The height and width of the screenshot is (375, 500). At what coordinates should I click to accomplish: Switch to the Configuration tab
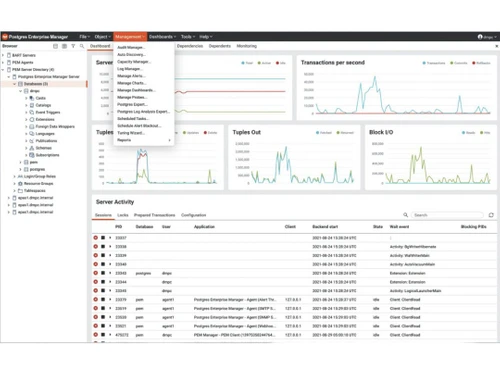click(x=193, y=215)
